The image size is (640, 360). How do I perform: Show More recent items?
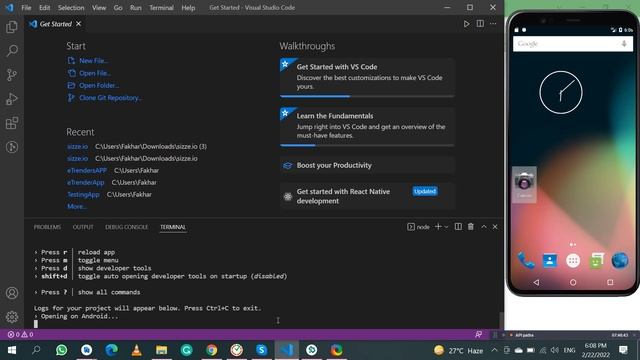click(x=77, y=207)
